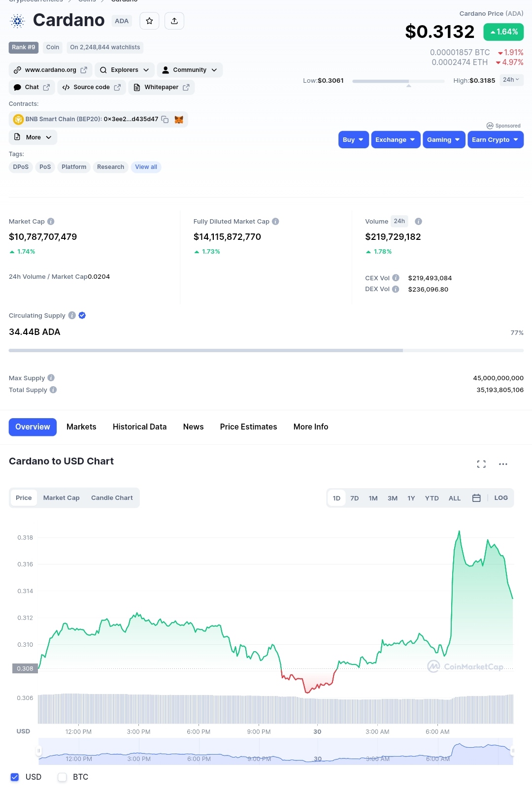The height and width of the screenshot is (795, 532).
Task: Switch to the Overview tab
Action: 33,427
